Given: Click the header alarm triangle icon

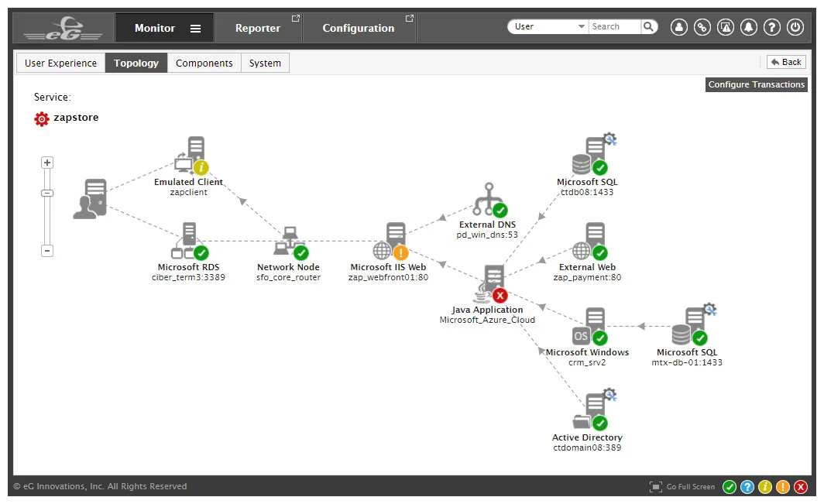Looking at the screenshot, I should click(726, 27).
